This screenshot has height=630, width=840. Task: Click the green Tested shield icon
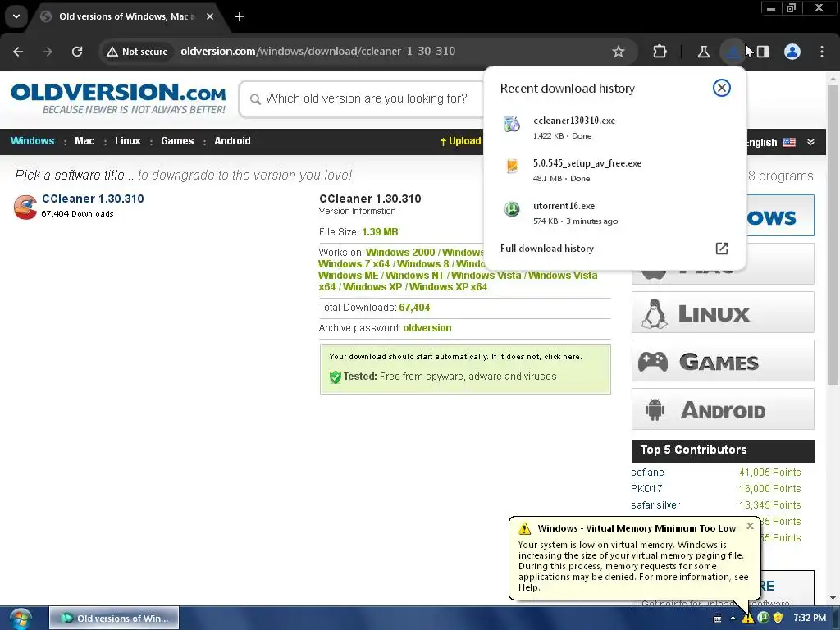[x=336, y=377]
